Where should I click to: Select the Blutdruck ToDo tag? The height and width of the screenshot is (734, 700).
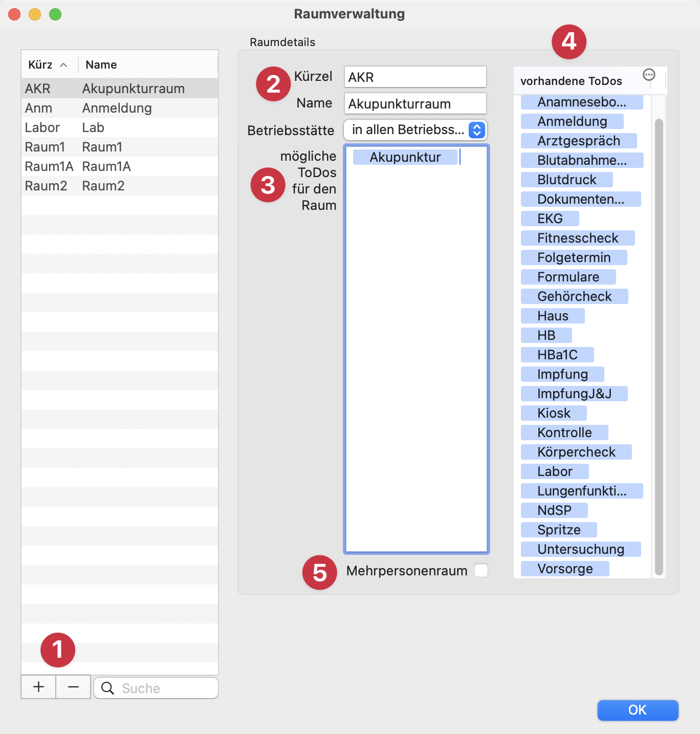coord(566,180)
